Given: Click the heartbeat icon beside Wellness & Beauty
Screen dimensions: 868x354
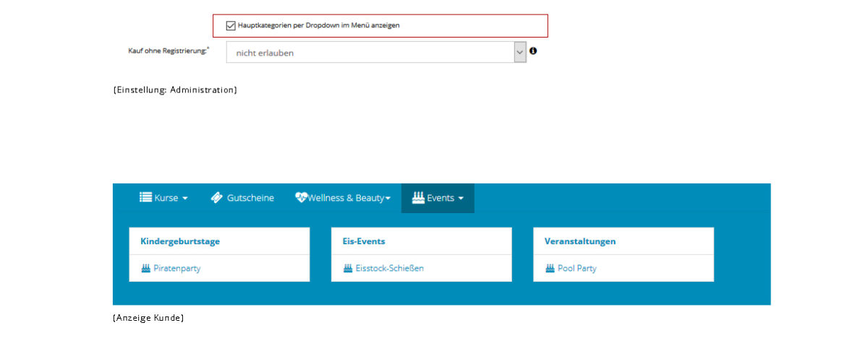Looking at the screenshot, I should [301, 197].
